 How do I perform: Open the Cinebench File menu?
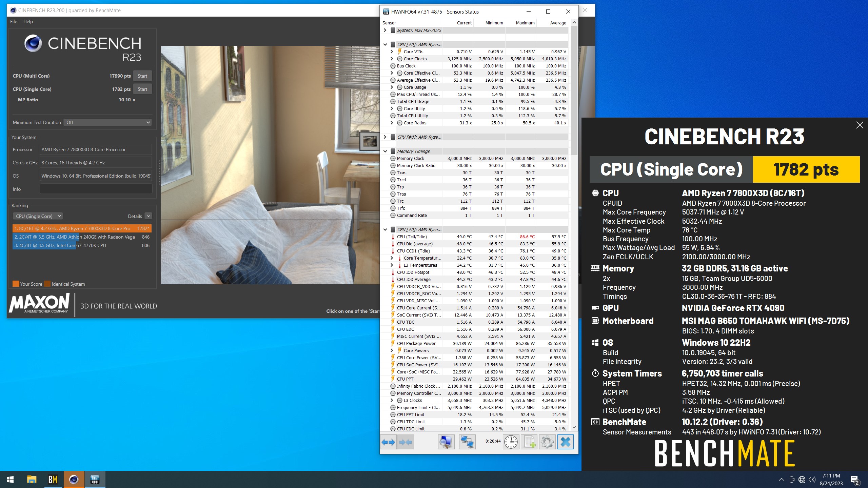point(14,21)
